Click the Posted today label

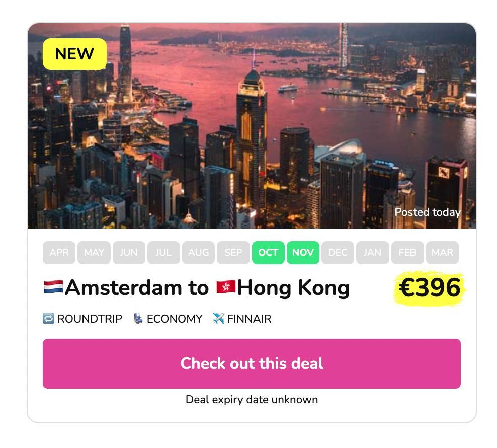point(428,212)
